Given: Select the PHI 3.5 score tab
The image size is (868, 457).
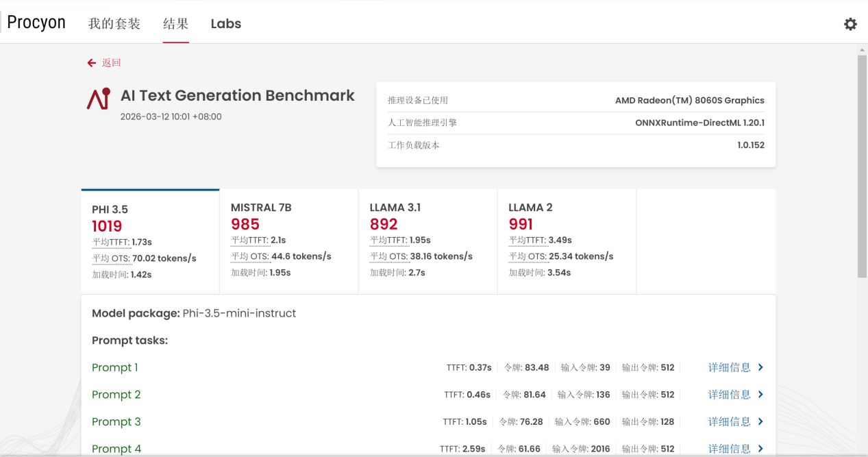Looking at the screenshot, I should pyautogui.click(x=150, y=241).
